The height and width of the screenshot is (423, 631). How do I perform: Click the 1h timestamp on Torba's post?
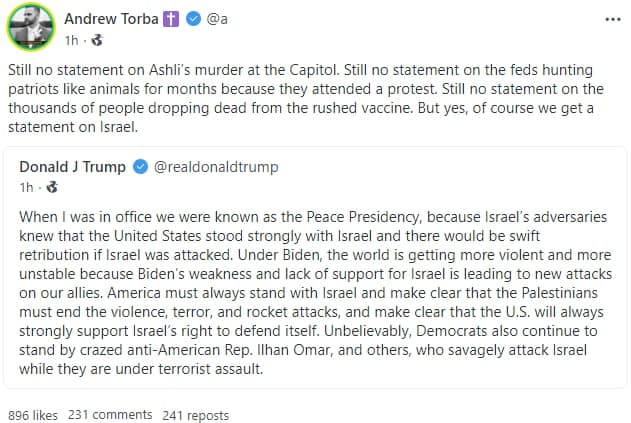point(71,41)
